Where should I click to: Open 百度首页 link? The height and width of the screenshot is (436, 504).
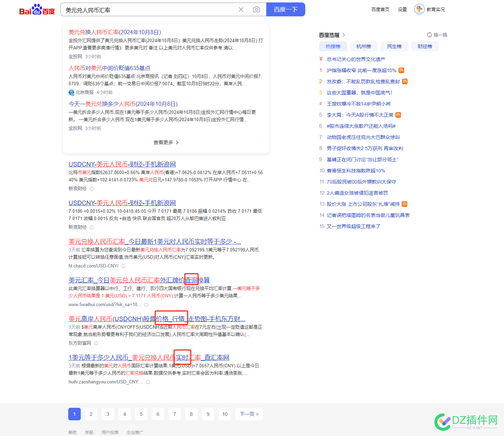point(380,9)
